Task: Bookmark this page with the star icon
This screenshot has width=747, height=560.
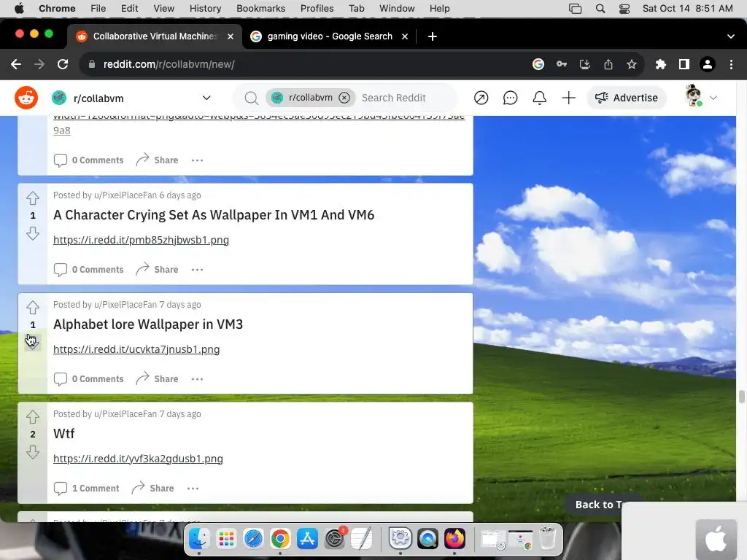Action: click(631, 64)
